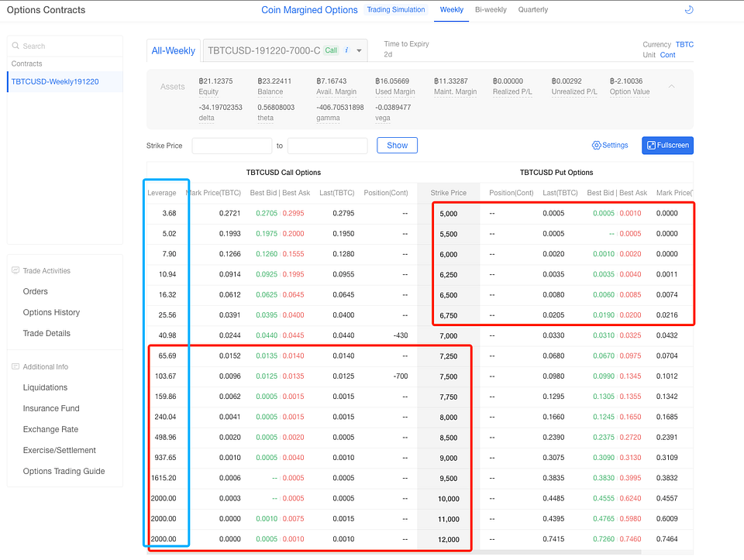This screenshot has height=560, width=744.
Task: Click the Show button
Action: pos(397,146)
